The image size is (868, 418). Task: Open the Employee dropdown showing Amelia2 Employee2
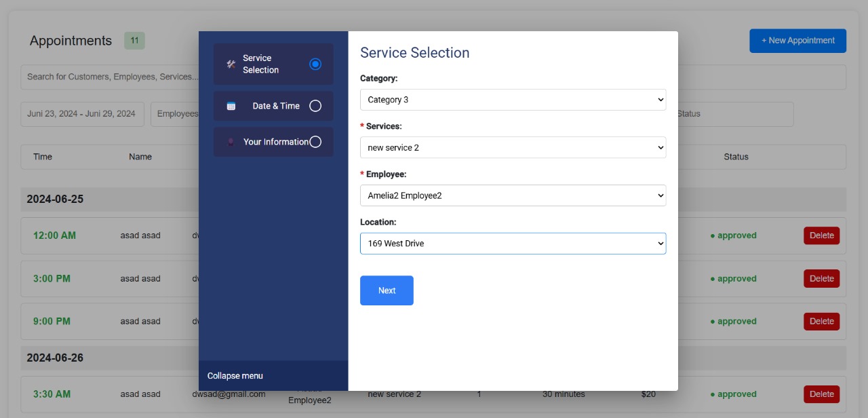[x=513, y=195]
